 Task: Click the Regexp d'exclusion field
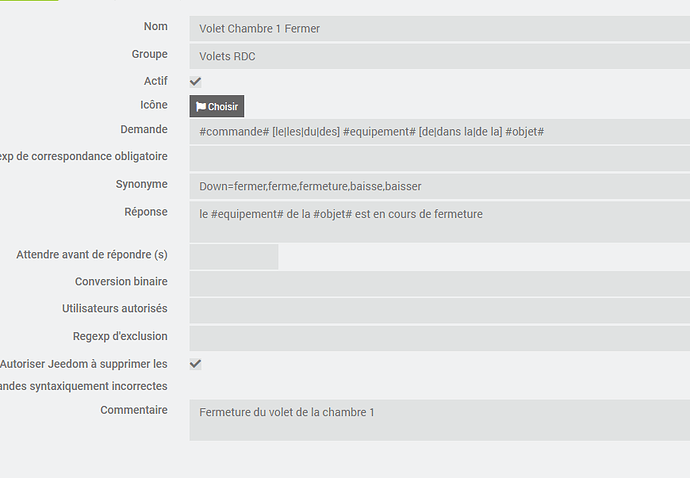pyautogui.click(x=438, y=337)
